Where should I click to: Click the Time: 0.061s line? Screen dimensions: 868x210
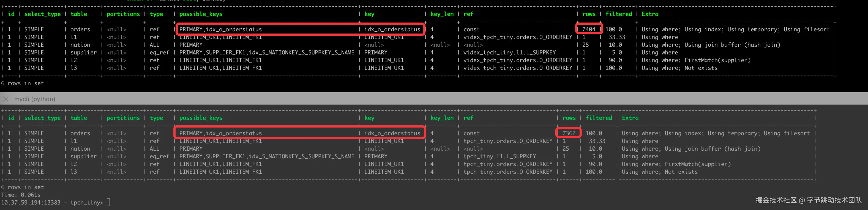[x=21, y=195]
